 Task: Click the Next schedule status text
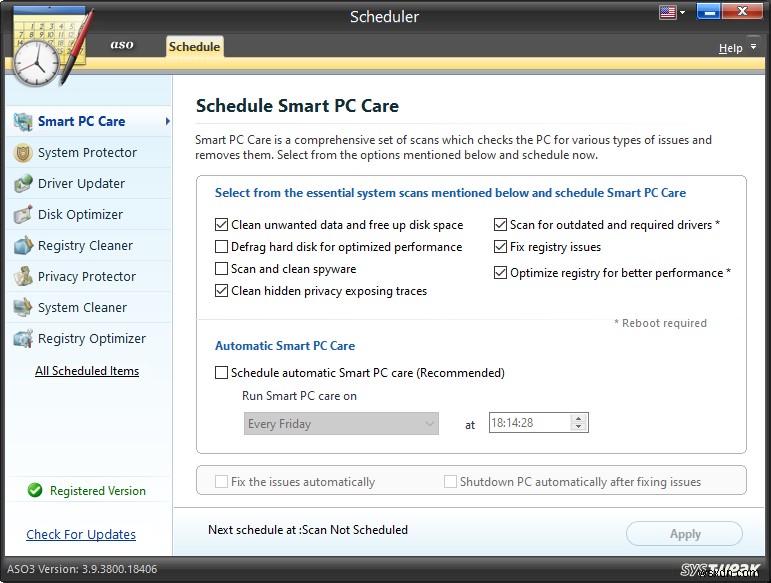point(308,530)
